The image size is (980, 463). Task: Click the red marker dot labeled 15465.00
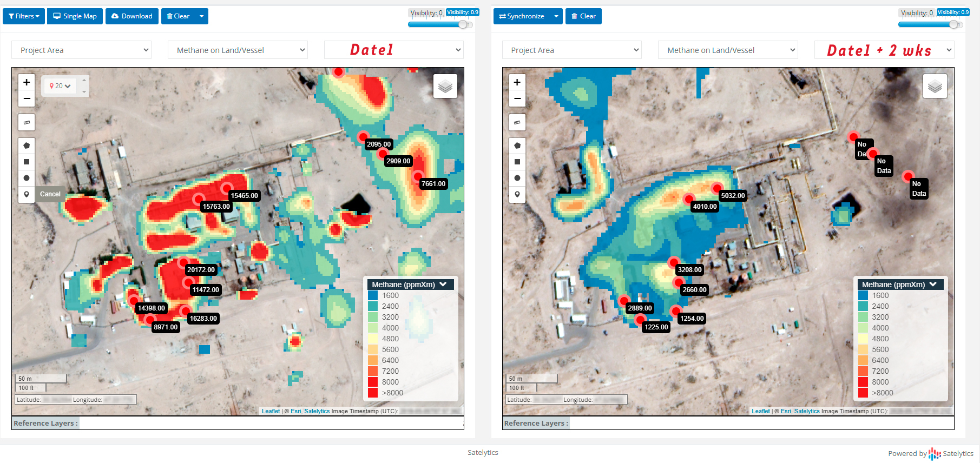coord(227,188)
